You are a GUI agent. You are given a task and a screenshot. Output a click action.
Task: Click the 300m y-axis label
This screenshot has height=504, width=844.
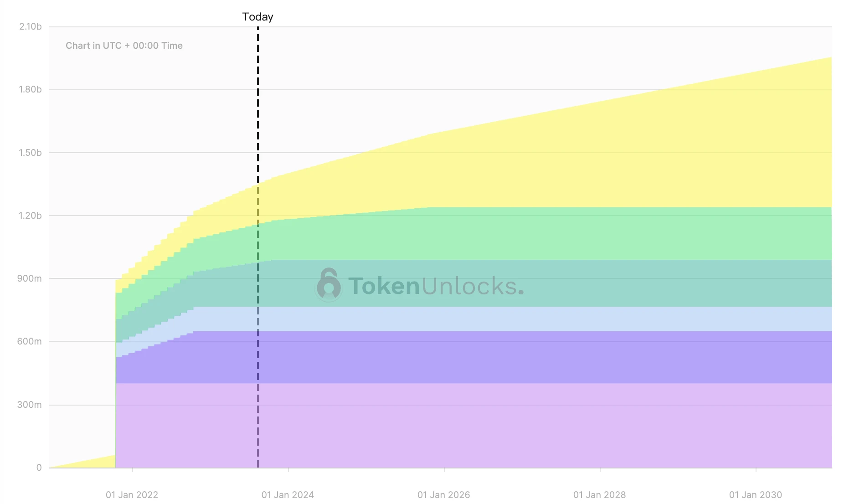(x=29, y=405)
